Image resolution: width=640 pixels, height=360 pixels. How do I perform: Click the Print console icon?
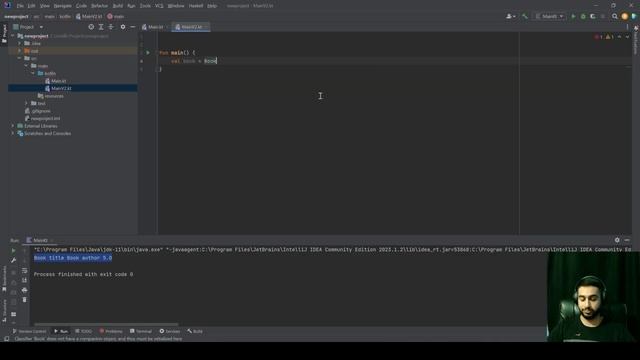pos(24,290)
